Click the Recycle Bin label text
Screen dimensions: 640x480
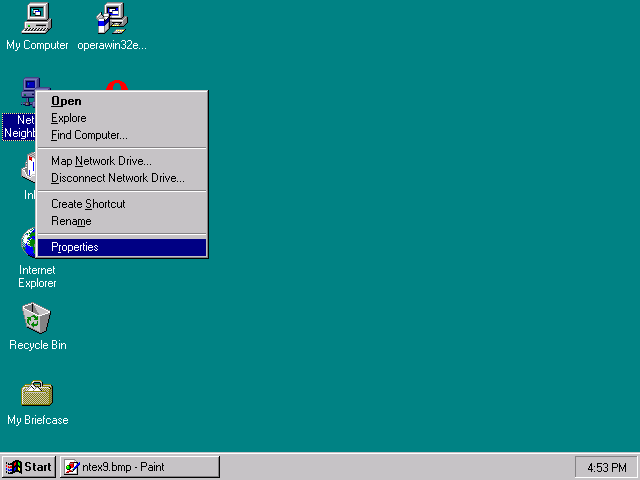[38, 345]
